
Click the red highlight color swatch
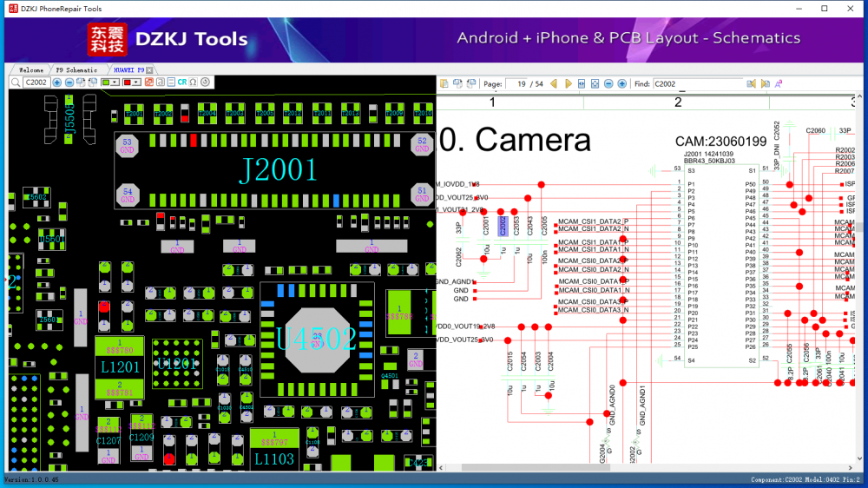(x=127, y=82)
